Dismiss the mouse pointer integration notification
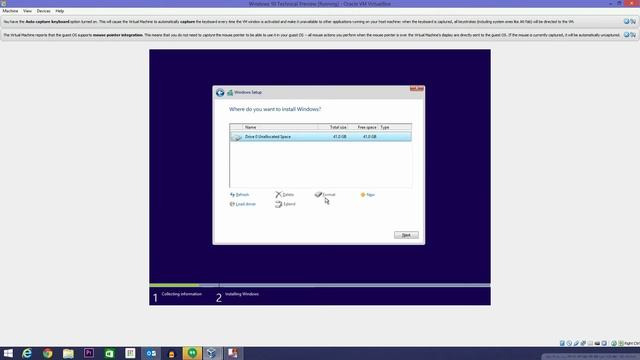Image resolution: width=640 pixels, height=360 pixels. point(627,35)
